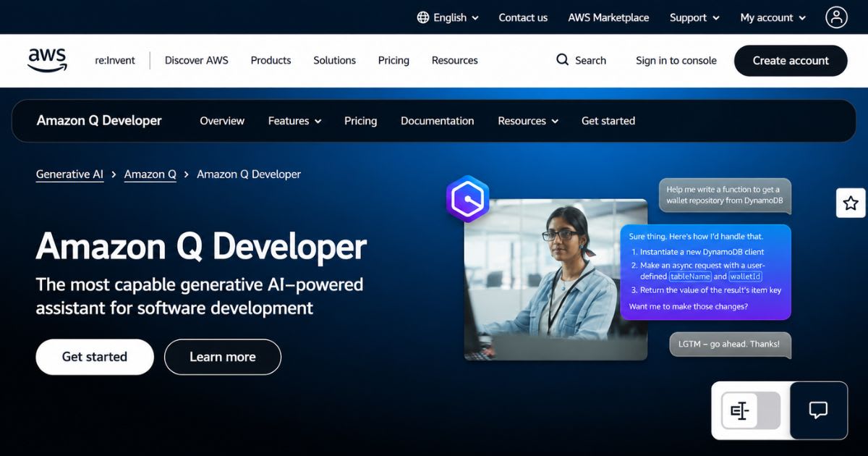Click the globe language icon
The height and width of the screenshot is (456, 868).
[423, 17]
